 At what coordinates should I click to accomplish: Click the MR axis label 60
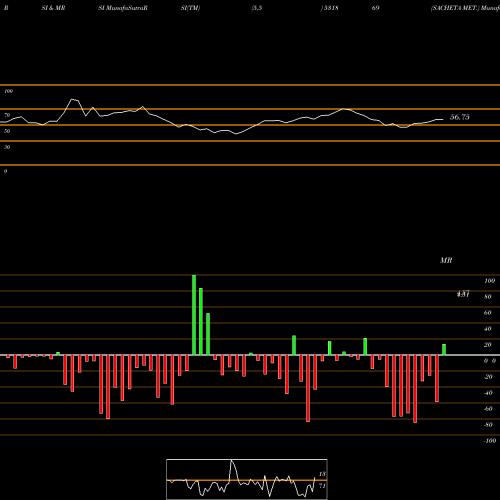pos(488,313)
